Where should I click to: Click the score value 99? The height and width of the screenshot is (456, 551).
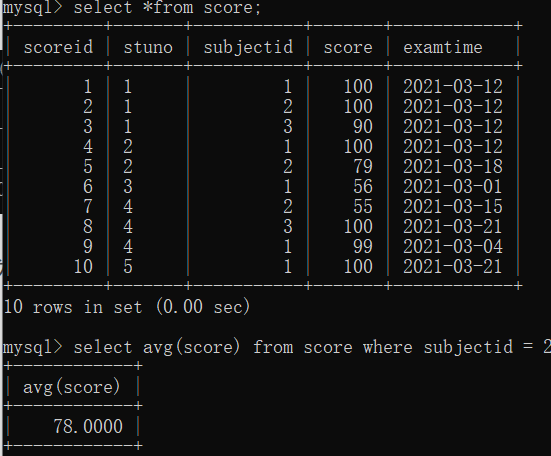pyautogui.click(x=363, y=247)
